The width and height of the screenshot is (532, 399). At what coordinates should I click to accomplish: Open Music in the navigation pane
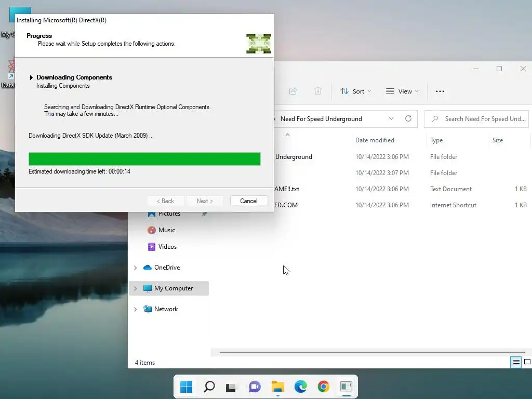point(167,230)
